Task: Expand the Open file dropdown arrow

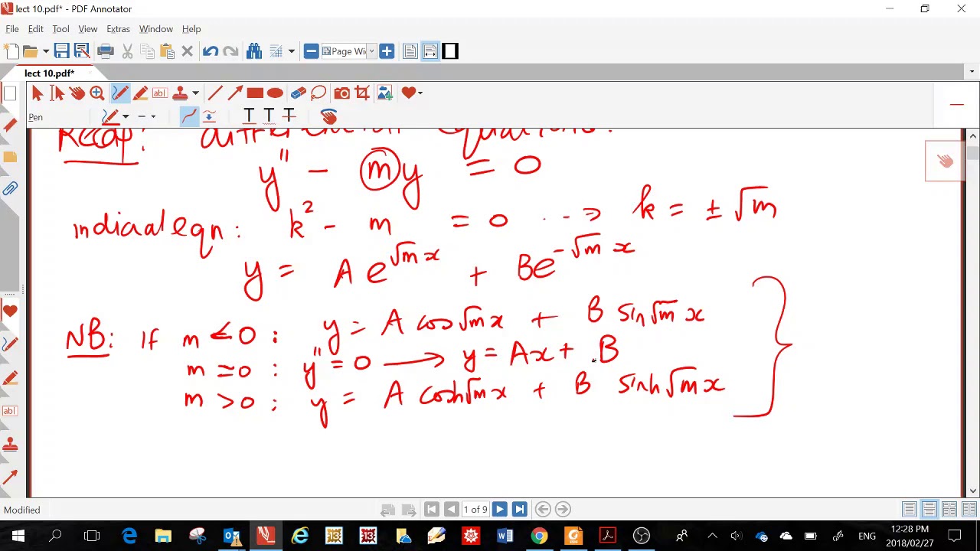Action: 45,51
